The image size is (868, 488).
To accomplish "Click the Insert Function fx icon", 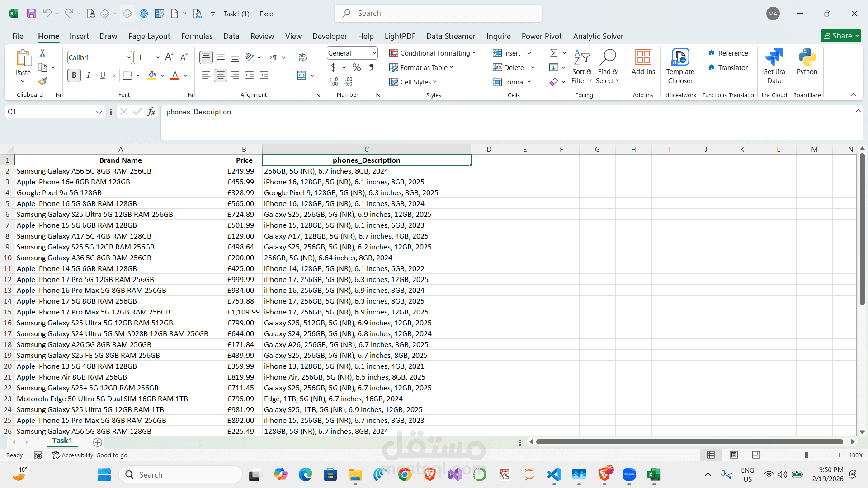I will pos(151,112).
